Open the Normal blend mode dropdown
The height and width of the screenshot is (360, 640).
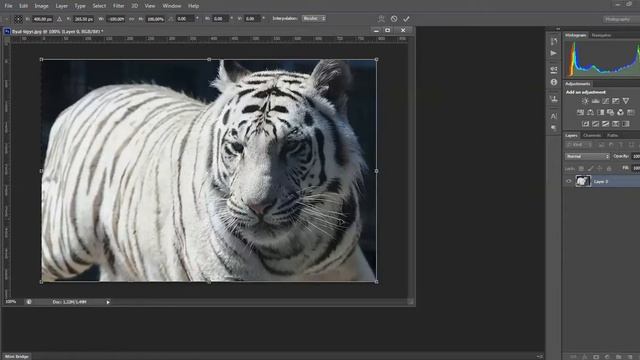[x=587, y=156]
